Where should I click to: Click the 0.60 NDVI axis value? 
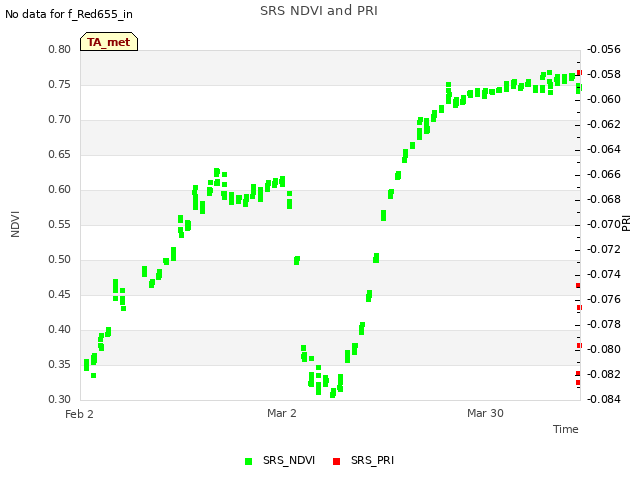click(60, 189)
